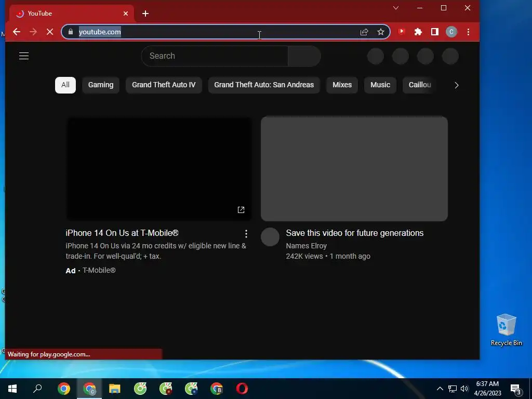Open Windows taskbar search magnifier
The image size is (532, 399).
click(x=37, y=389)
